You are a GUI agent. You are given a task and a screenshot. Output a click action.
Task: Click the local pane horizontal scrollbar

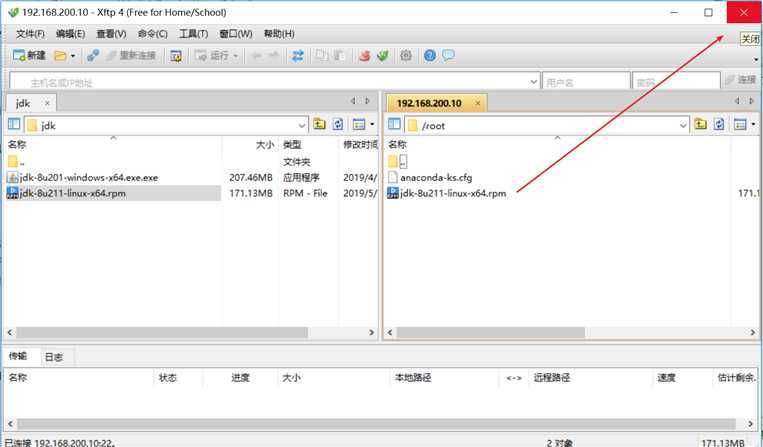(x=162, y=333)
